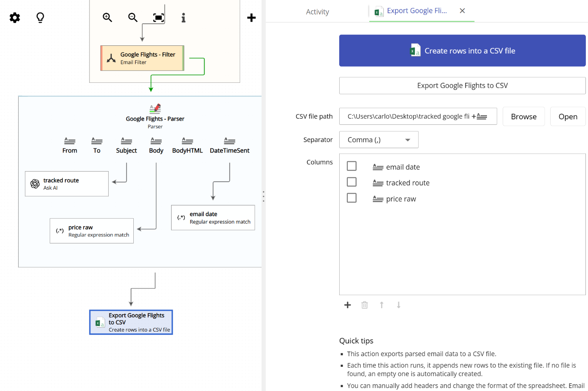Open the info icon above the flowchart
Image resolution: width=588 pixels, height=391 pixels.
click(183, 17)
